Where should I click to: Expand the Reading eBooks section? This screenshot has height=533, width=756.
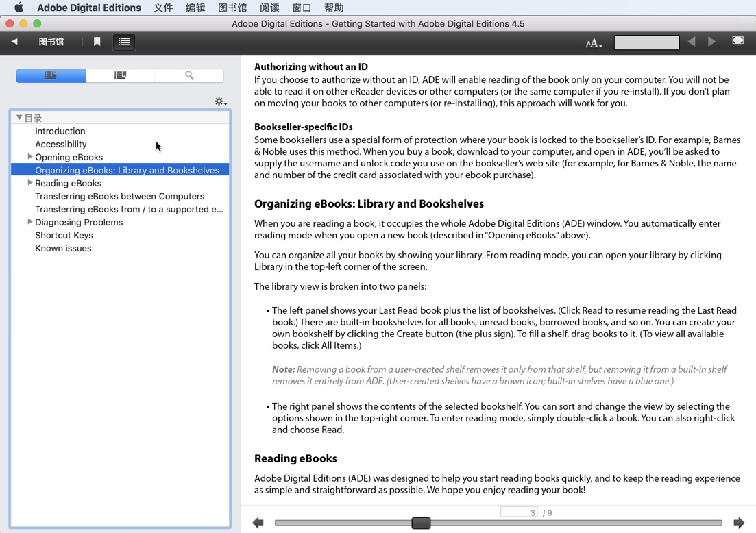pyautogui.click(x=29, y=183)
